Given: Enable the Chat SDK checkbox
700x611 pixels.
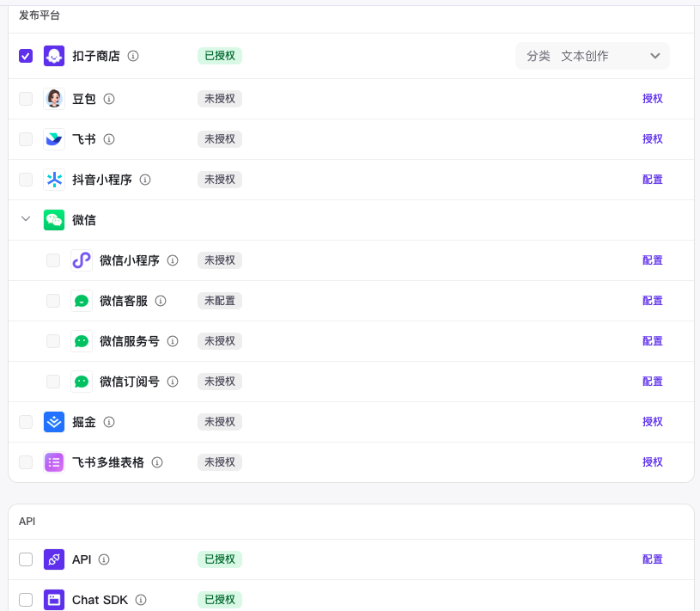Looking at the screenshot, I should click(x=26, y=600).
